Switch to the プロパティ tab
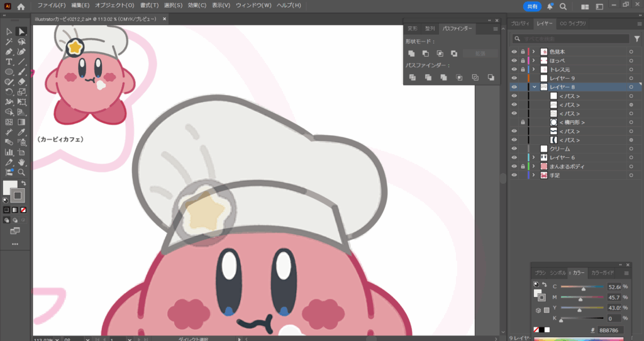The height and width of the screenshot is (341, 644). point(520,23)
